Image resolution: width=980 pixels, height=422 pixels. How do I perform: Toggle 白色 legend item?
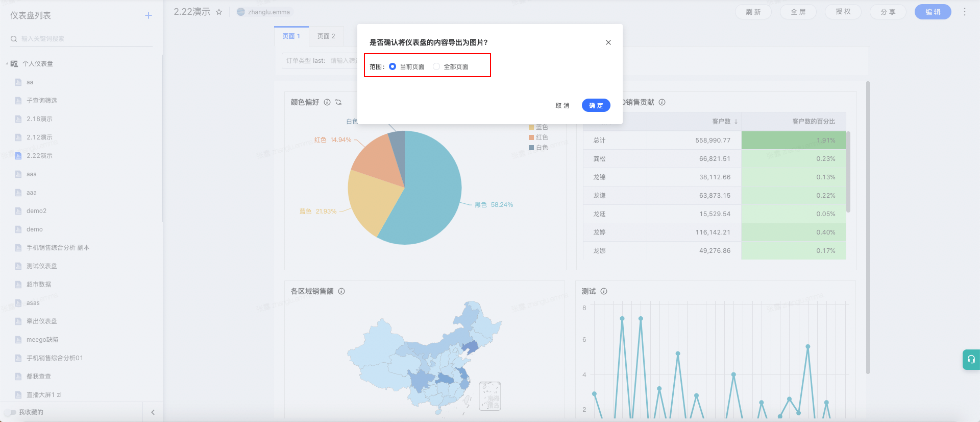click(x=538, y=148)
